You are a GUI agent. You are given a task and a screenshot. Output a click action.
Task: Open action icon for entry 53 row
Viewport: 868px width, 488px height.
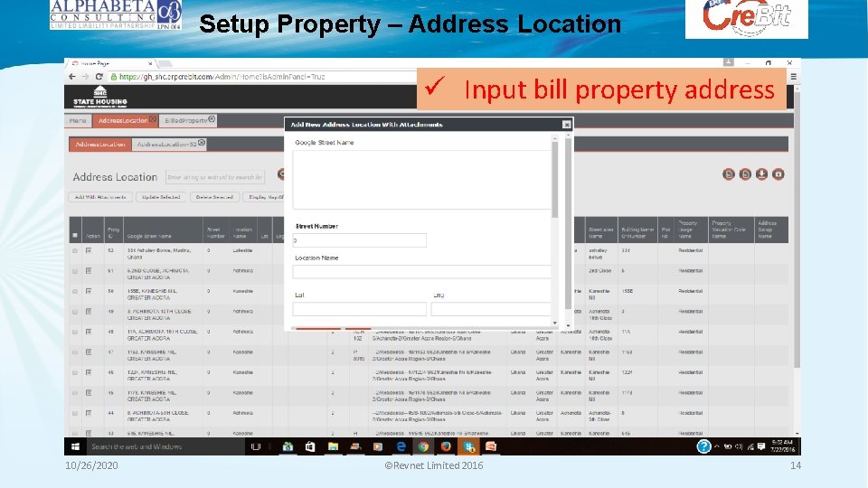(x=89, y=250)
